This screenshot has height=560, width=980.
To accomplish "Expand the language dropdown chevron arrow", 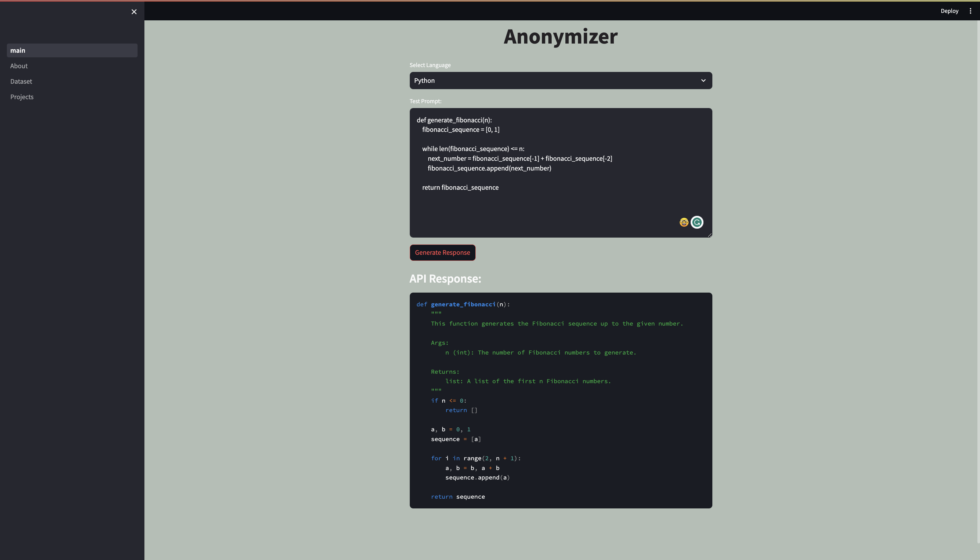I will (703, 80).
